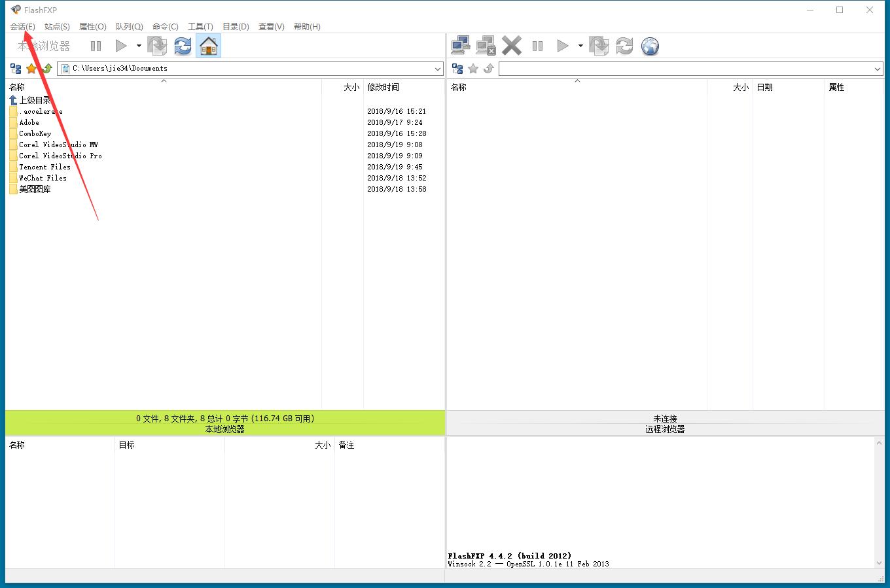Click the gray up-folder arrow in the remote pane
The width and height of the screenshot is (890, 588).
489,69
